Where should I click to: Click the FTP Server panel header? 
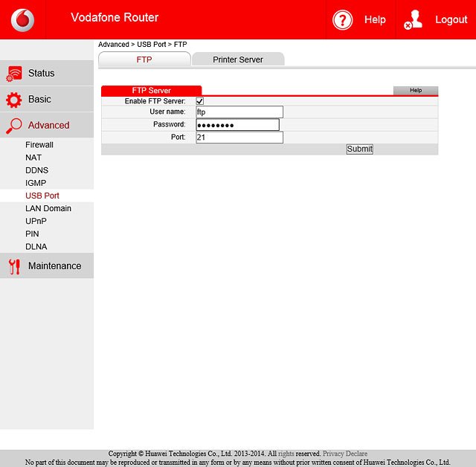pos(152,91)
